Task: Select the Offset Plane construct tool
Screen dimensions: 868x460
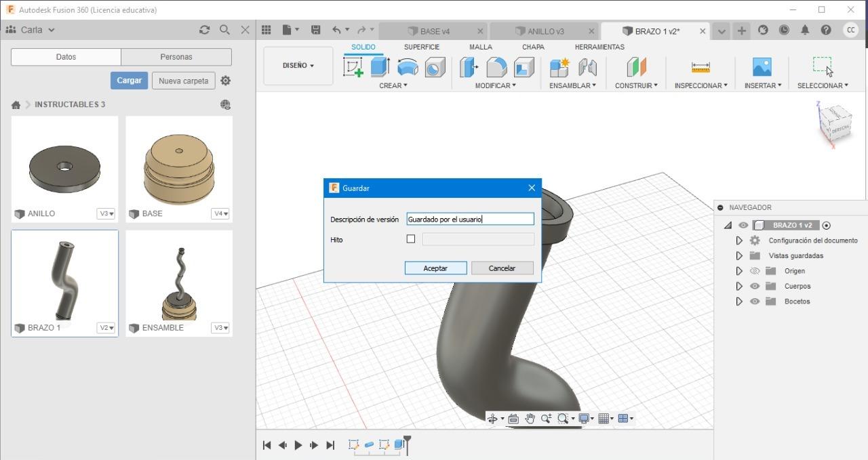Action: point(636,67)
